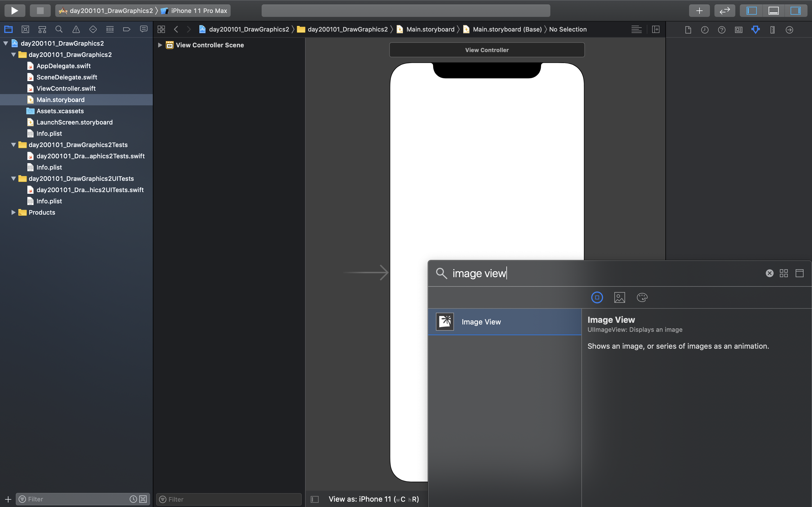The image size is (812, 507).
Task: Expand View Controller Scene in outline
Action: coord(160,45)
